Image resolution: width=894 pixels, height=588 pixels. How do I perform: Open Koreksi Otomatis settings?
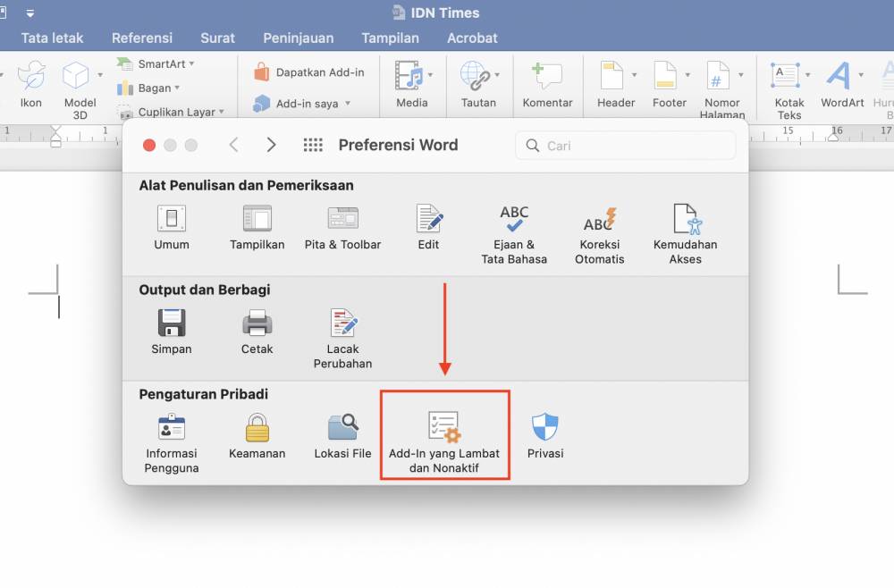pyautogui.click(x=599, y=234)
